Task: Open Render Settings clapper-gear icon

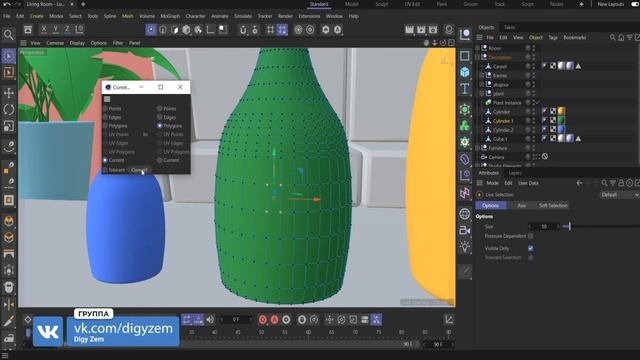Action: [433, 30]
